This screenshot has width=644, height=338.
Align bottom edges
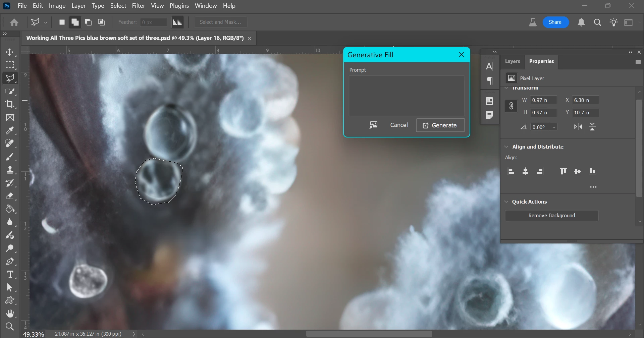point(593,171)
